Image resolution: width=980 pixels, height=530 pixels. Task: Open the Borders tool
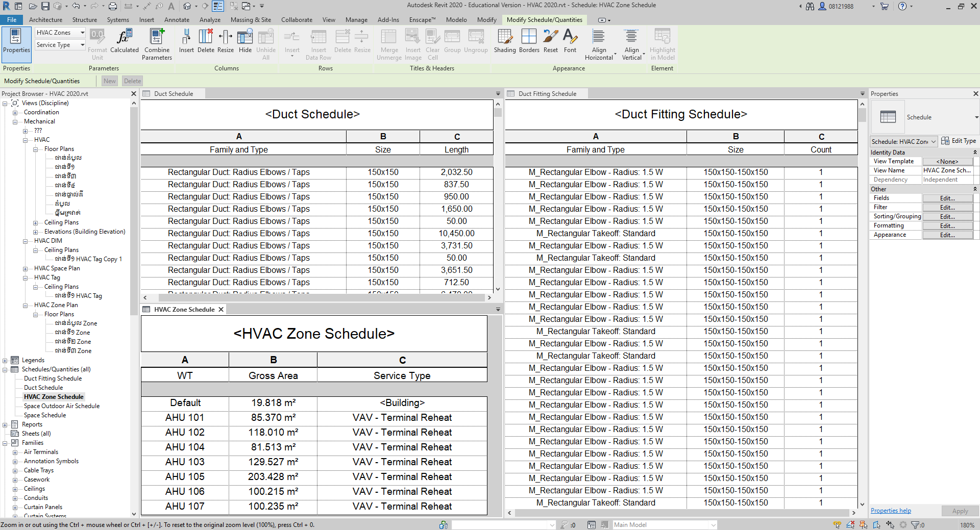coord(529,41)
